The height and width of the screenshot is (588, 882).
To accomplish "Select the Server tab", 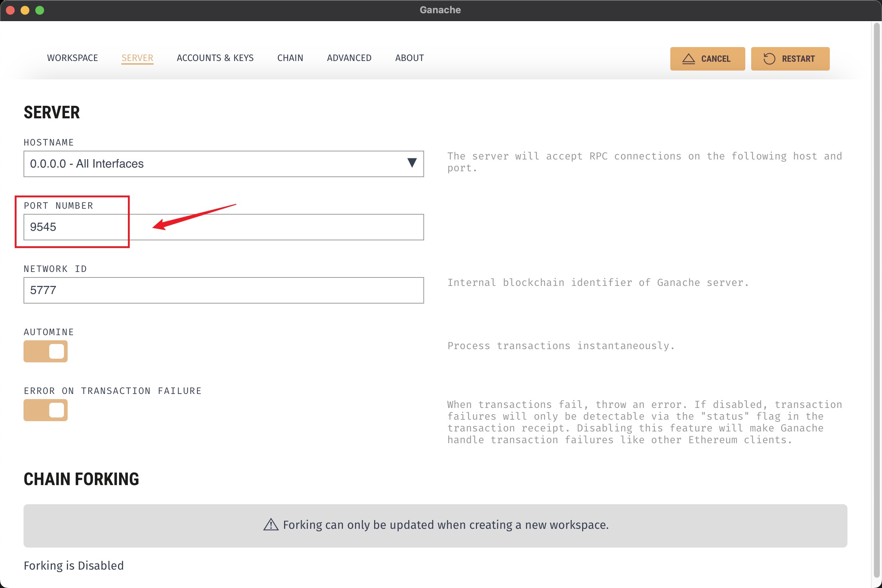I will coord(137,58).
